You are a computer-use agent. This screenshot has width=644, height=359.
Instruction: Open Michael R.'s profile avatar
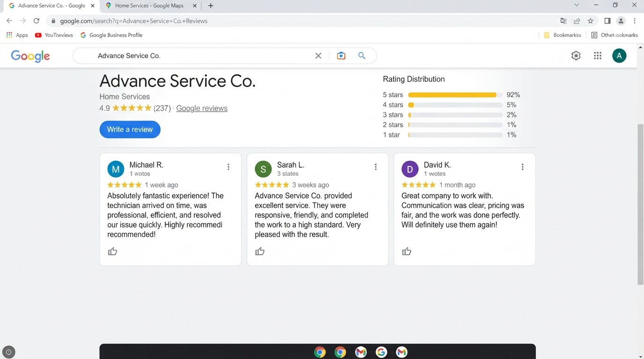(x=116, y=169)
